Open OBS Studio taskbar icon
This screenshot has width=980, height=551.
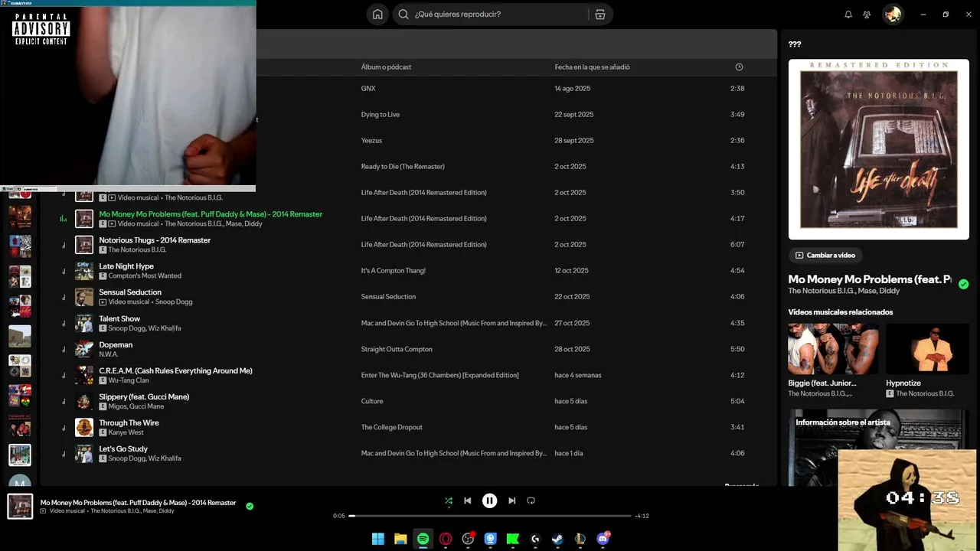469,539
